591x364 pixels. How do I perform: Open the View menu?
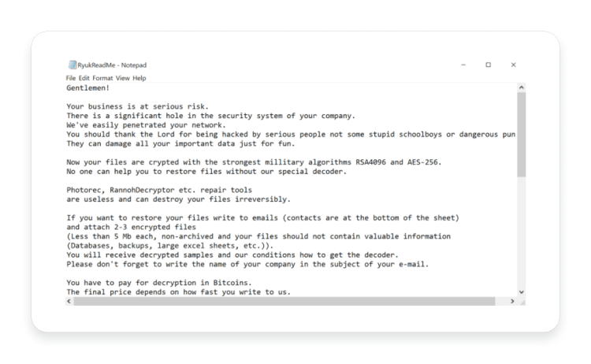point(122,78)
